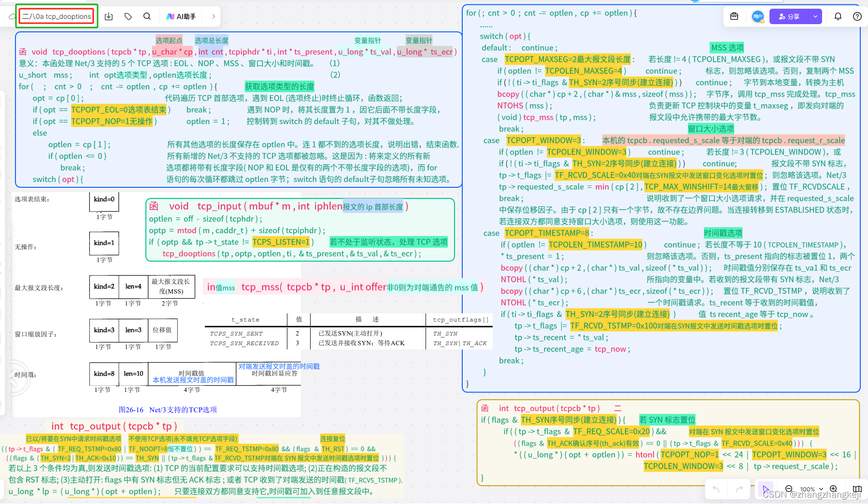Undo the last action
The height and width of the screenshot is (504, 868).
716,489
